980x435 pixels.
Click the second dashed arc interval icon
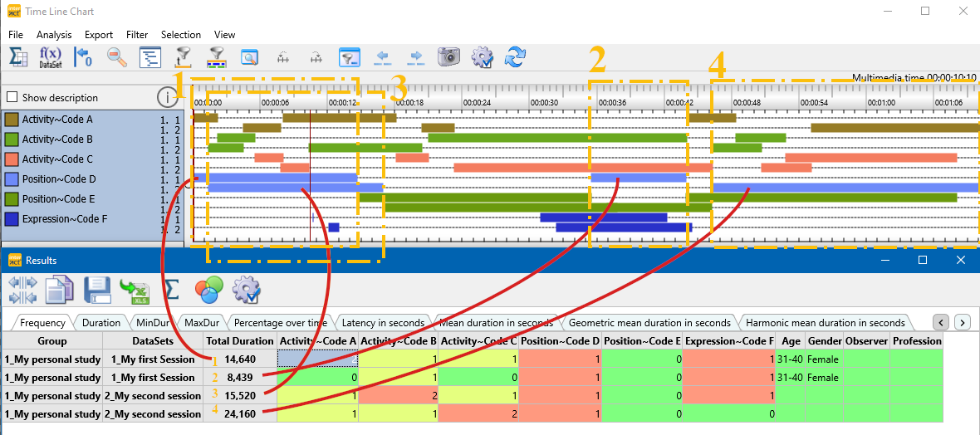pyautogui.click(x=317, y=57)
